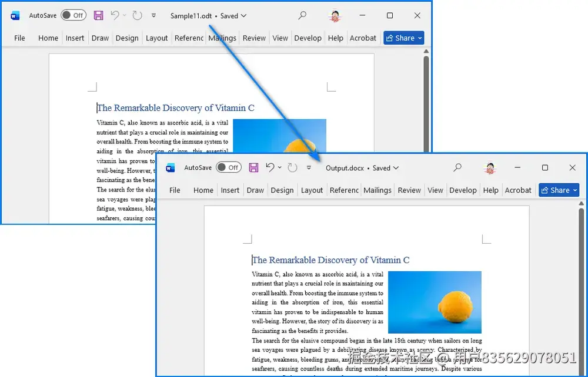Image resolution: width=588 pixels, height=377 pixels.
Task: Open Review tab in Sample11.odt window
Action: click(x=254, y=38)
